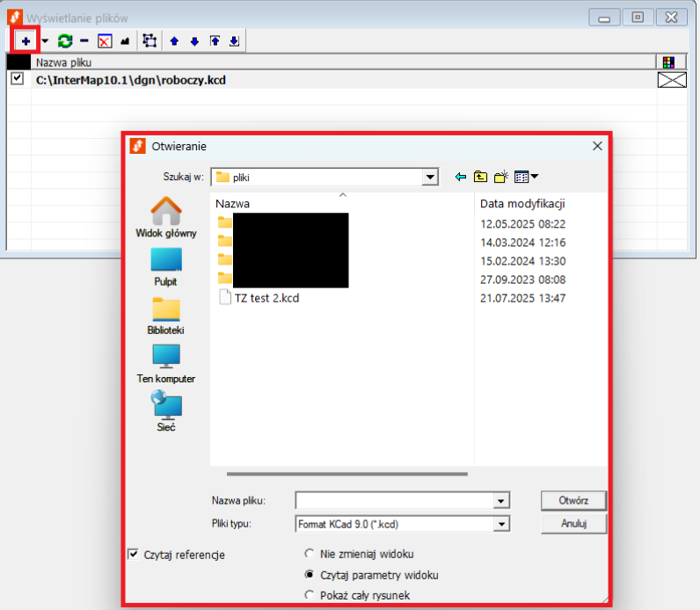Click the move to top arrow icon
The width and height of the screenshot is (700, 610).
[x=214, y=40]
